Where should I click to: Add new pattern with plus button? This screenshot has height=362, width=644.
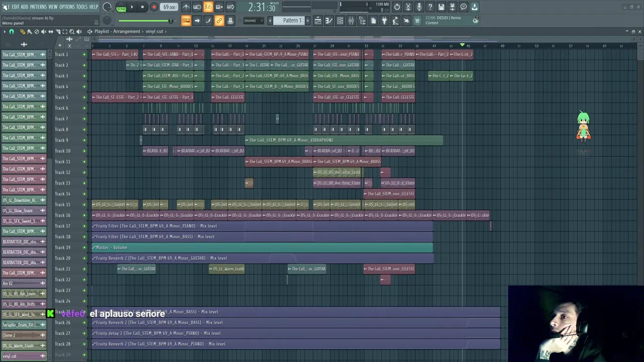[x=308, y=21]
